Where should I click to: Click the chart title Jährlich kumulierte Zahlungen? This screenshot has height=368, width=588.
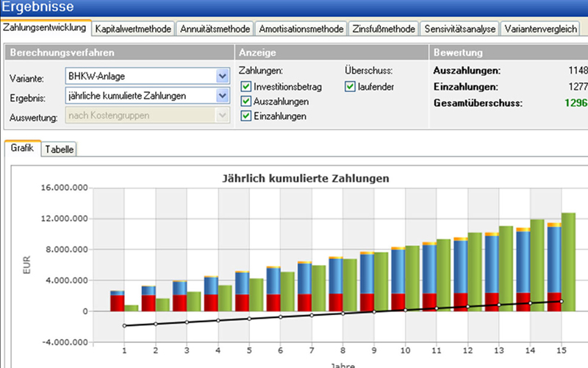[x=306, y=178]
